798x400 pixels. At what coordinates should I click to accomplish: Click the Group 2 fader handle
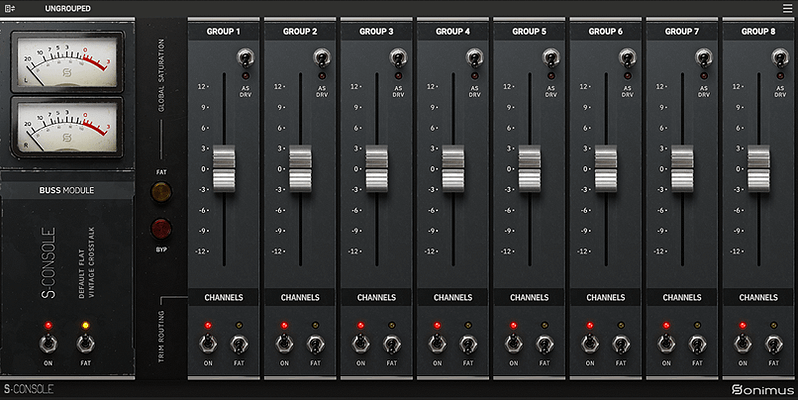click(300, 168)
